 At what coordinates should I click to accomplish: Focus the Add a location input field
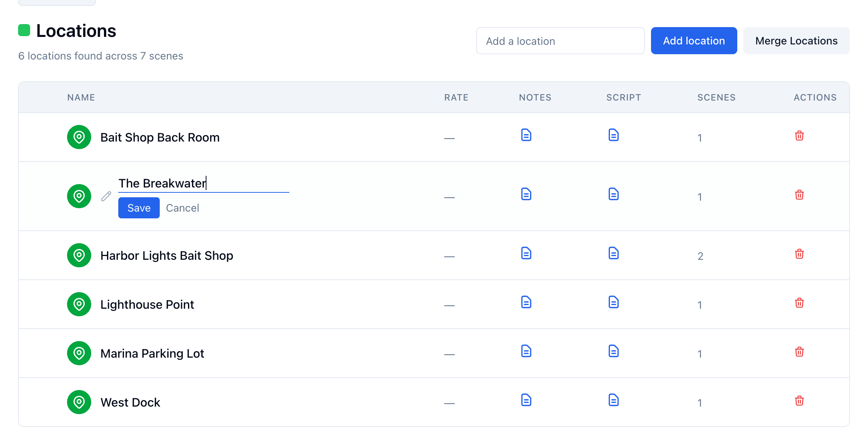click(x=561, y=41)
